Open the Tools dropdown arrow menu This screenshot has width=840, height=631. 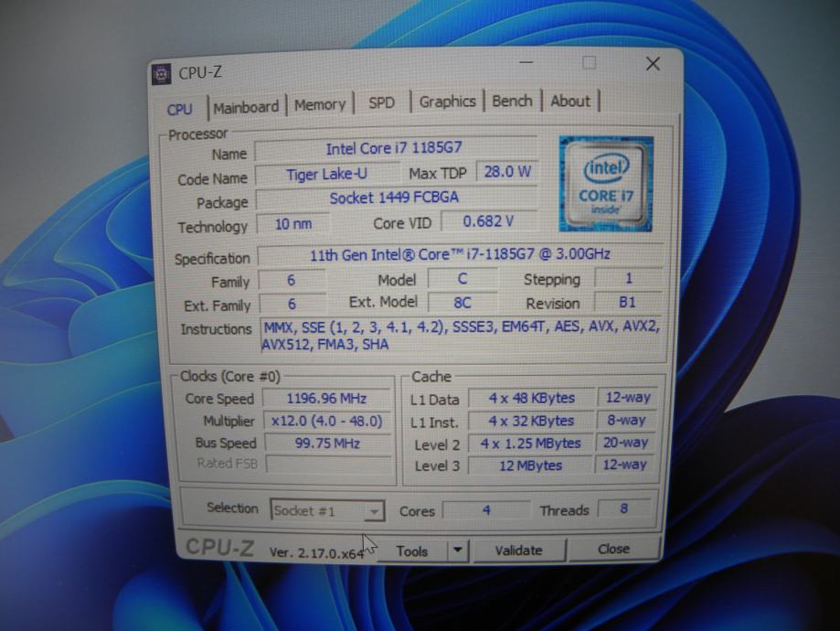pos(458,551)
